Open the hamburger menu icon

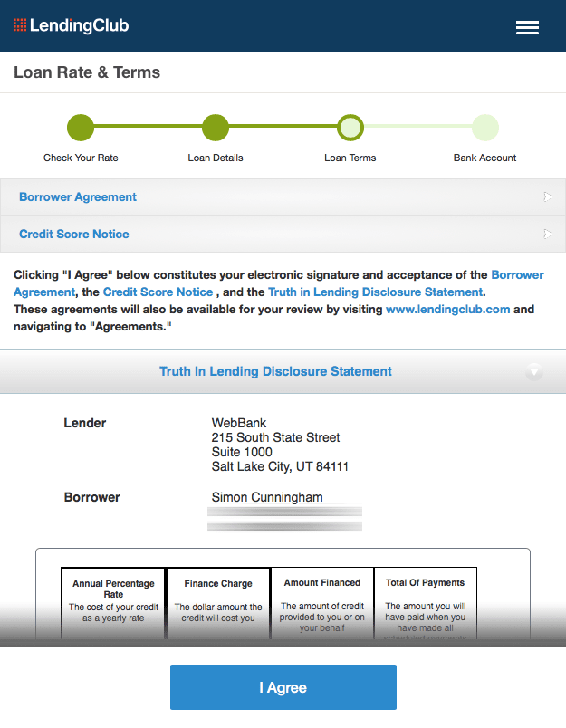click(527, 27)
